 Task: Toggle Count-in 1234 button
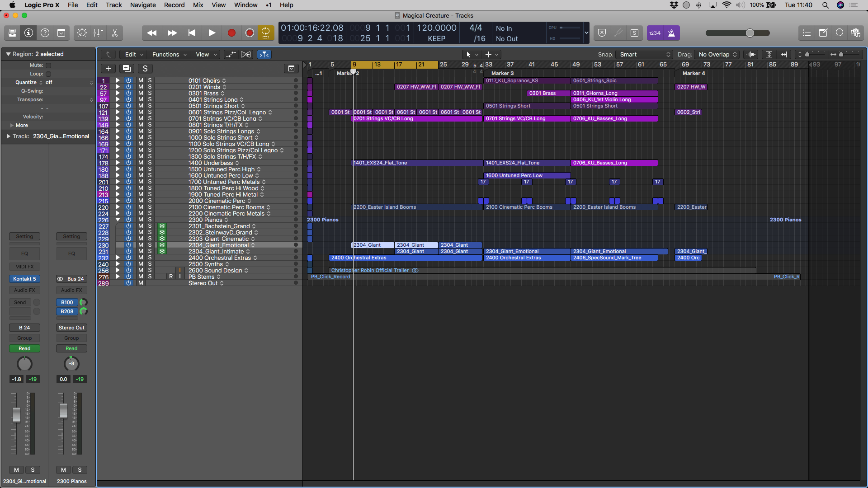click(x=655, y=33)
